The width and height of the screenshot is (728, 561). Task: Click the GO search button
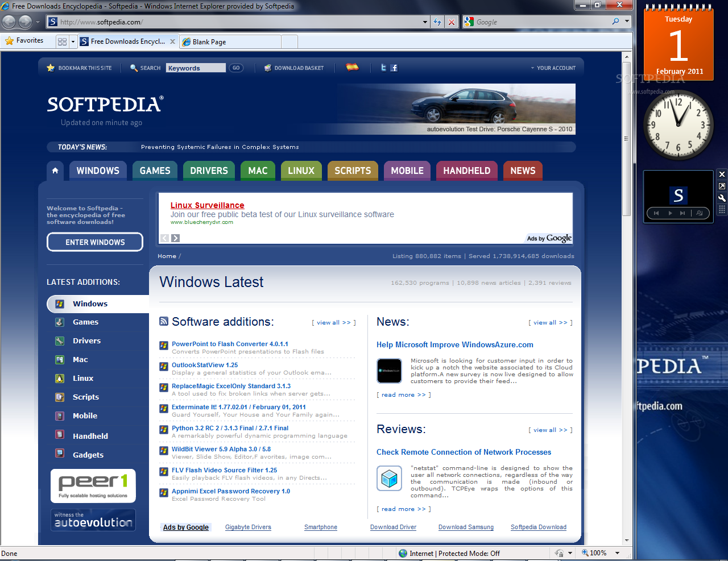[x=236, y=68]
